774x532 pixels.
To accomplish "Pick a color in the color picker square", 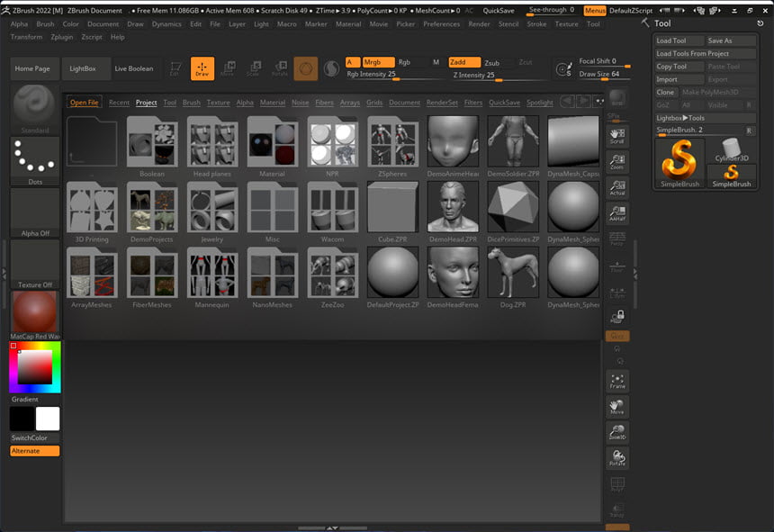I will coord(34,367).
